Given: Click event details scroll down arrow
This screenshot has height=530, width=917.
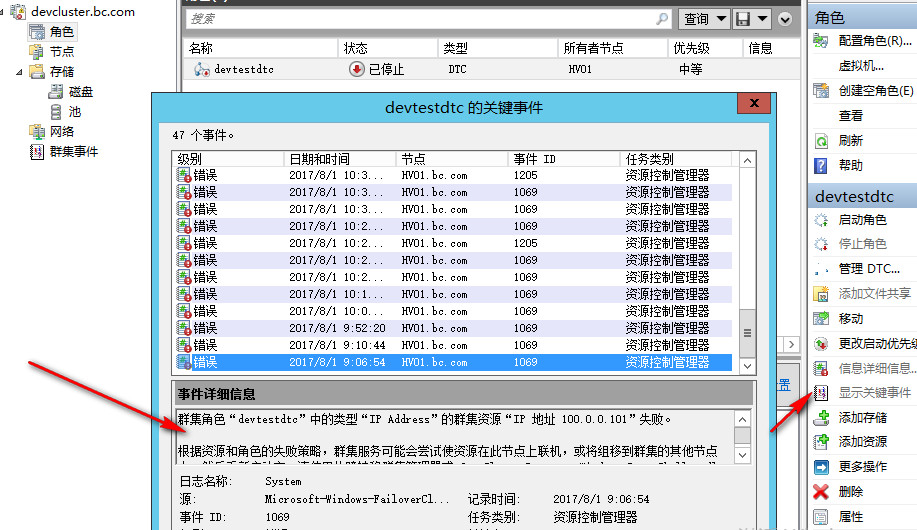Looking at the screenshot, I should pos(742,455).
